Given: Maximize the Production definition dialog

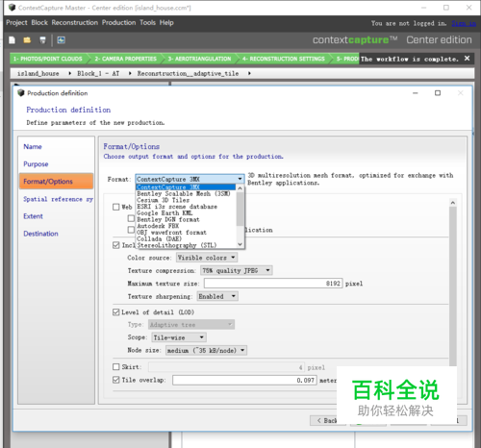Looking at the screenshot, I should (438, 93).
